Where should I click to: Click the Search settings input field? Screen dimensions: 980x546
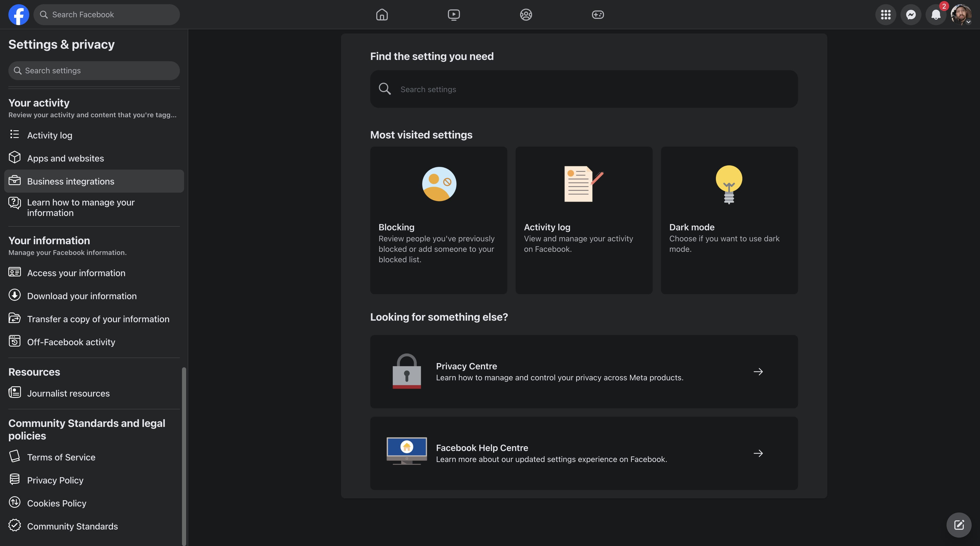click(584, 89)
